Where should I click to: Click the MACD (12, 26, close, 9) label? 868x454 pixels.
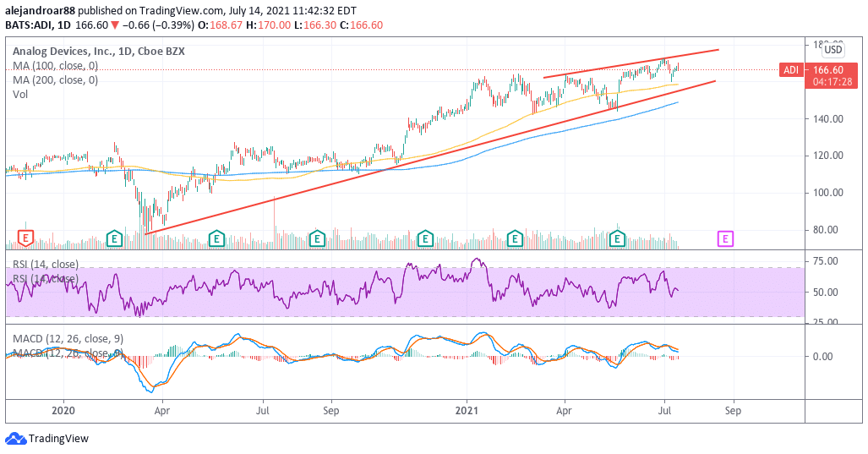tap(68, 339)
